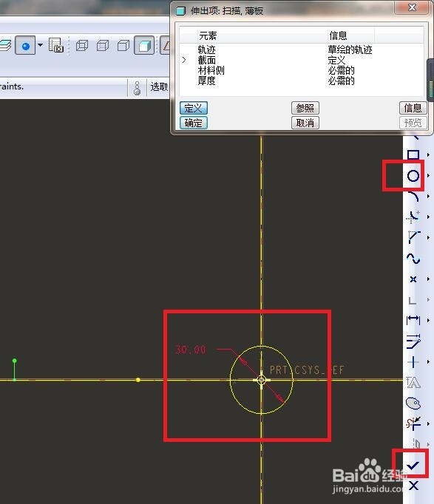Viewport: 434px width, 504px height.
Task: Click the 定义 button
Action: 194,108
